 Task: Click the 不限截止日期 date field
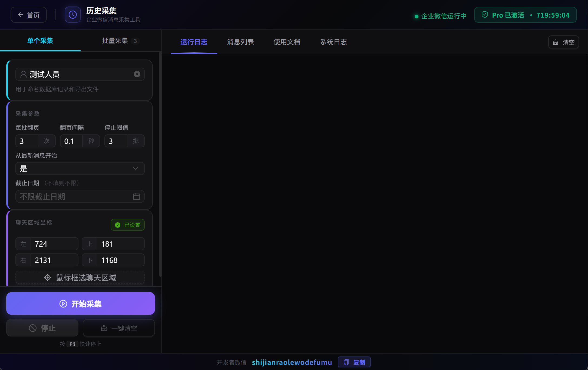80,196
